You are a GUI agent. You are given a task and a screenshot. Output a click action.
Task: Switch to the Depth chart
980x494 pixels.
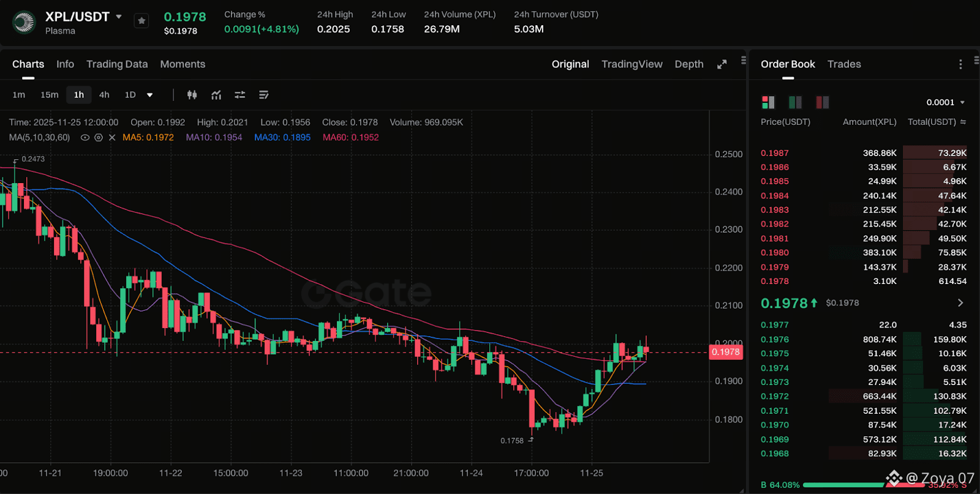689,64
